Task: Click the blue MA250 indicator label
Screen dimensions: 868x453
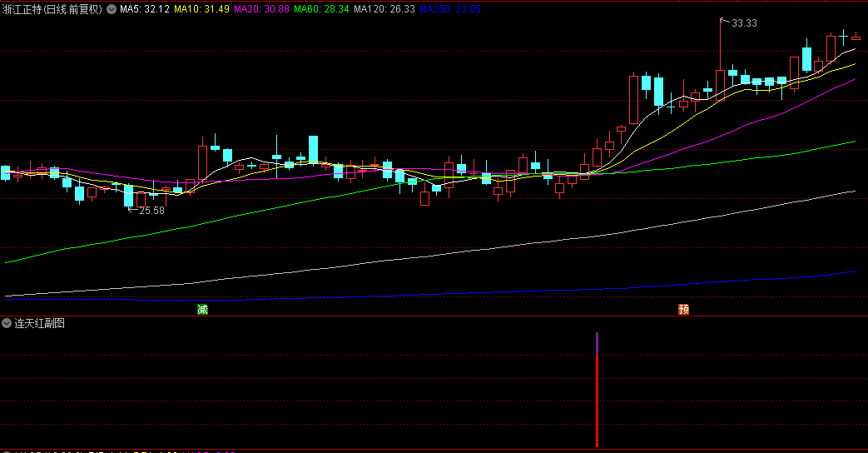Action: tap(449, 10)
